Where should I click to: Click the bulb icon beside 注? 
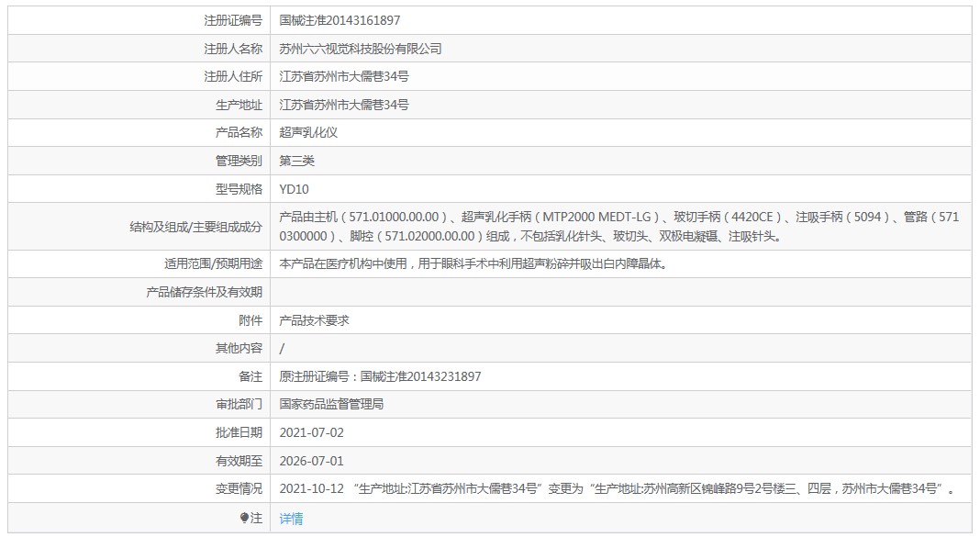[244, 518]
